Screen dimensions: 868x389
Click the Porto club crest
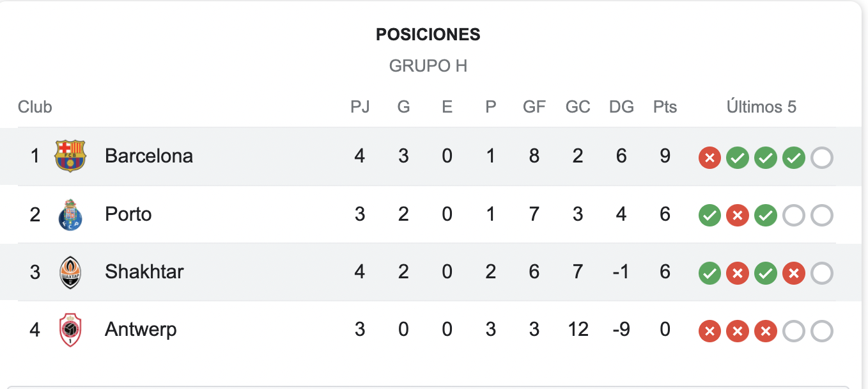70,214
